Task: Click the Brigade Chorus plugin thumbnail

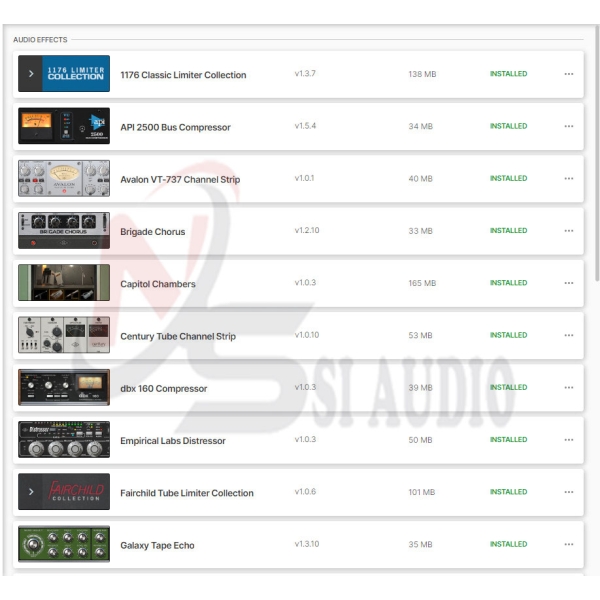Action: (64, 230)
